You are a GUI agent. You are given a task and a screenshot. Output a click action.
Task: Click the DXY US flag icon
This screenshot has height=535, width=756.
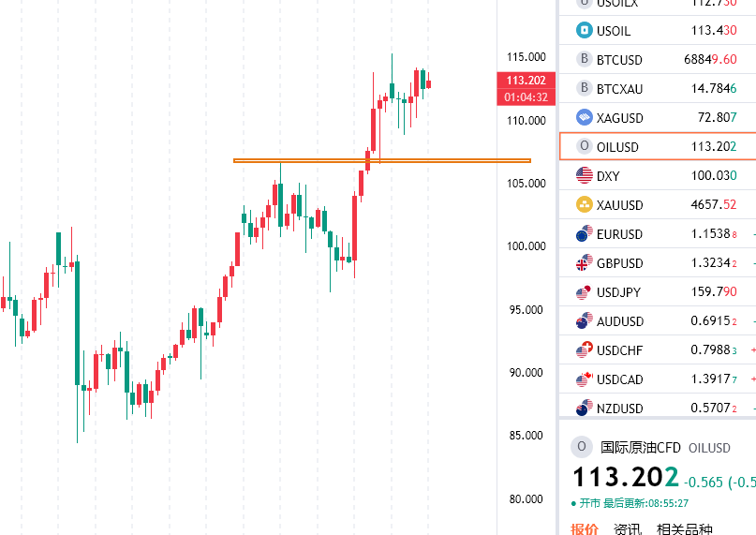tap(585, 175)
